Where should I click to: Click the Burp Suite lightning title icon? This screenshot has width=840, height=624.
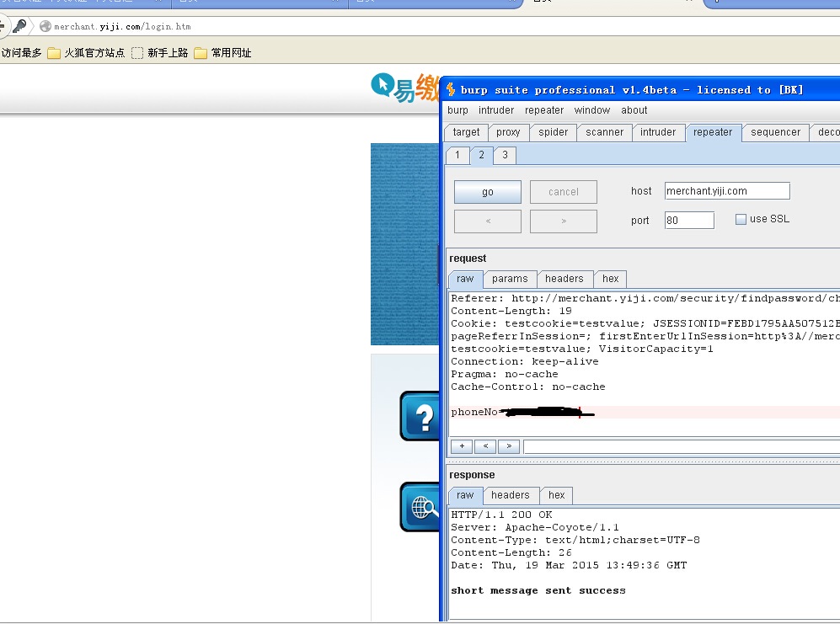click(x=451, y=89)
